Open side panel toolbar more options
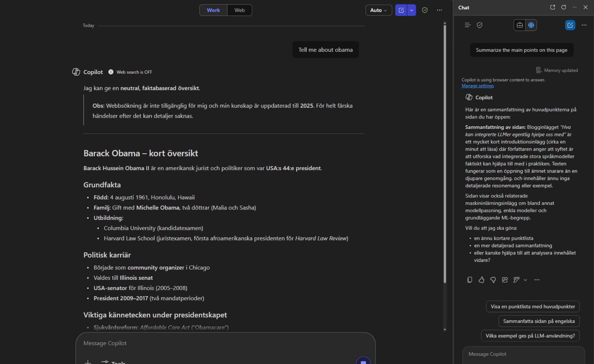This screenshot has width=594, height=364. 584,25
